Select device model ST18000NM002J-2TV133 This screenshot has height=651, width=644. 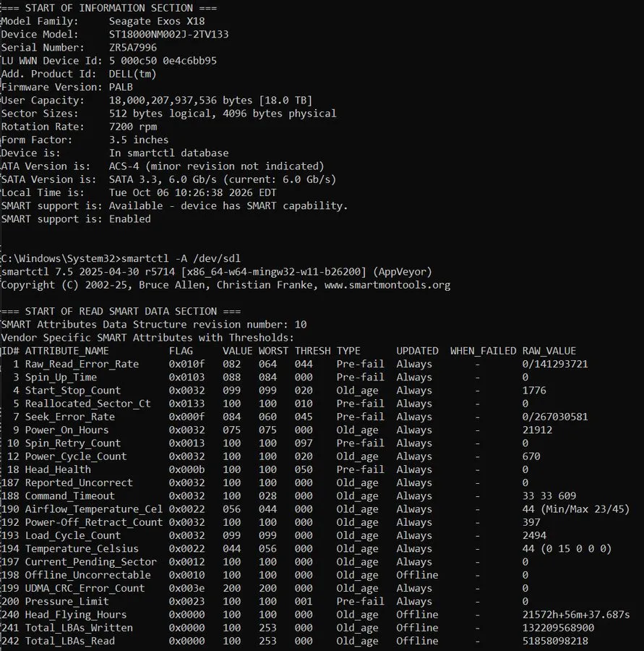(168, 35)
